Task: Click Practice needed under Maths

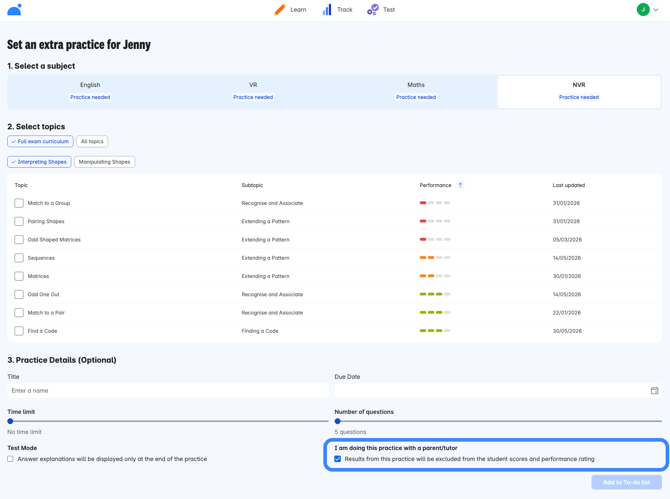Action: (x=416, y=97)
